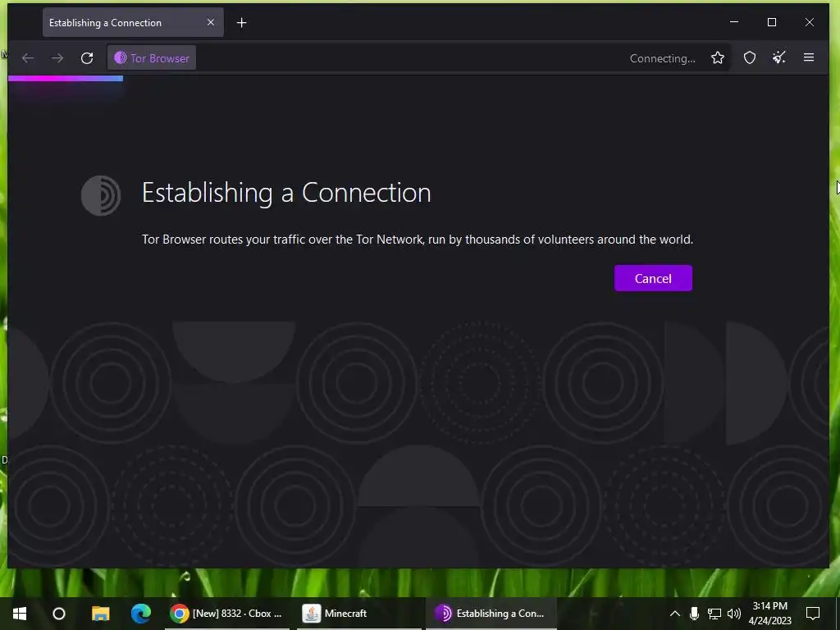Switch to Minecraft window in taskbar
Viewport: 840px width, 630px height.
point(359,614)
